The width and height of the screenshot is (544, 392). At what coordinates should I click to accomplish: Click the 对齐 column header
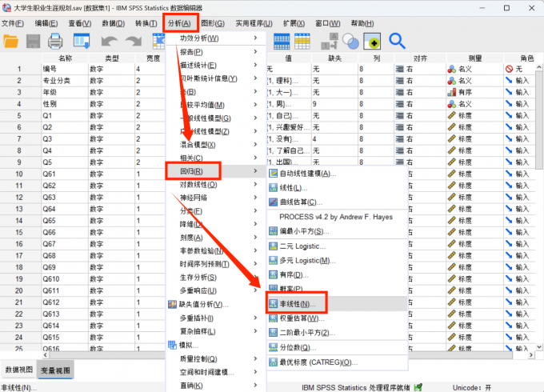click(x=420, y=58)
